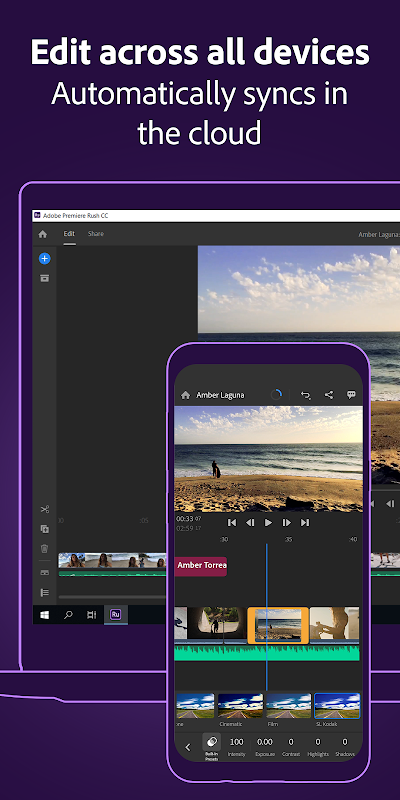Tap the play button on phone
The height and width of the screenshot is (800, 400).
268,522
